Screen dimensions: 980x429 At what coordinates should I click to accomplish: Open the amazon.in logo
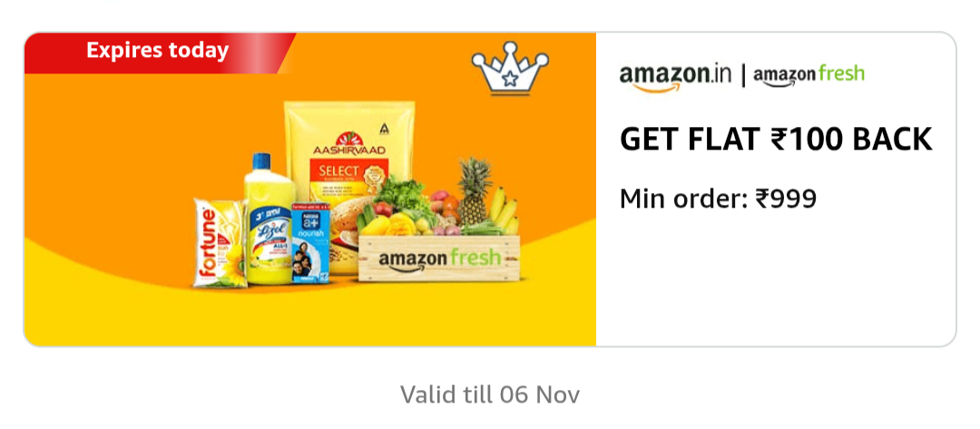(x=675, y=77)
